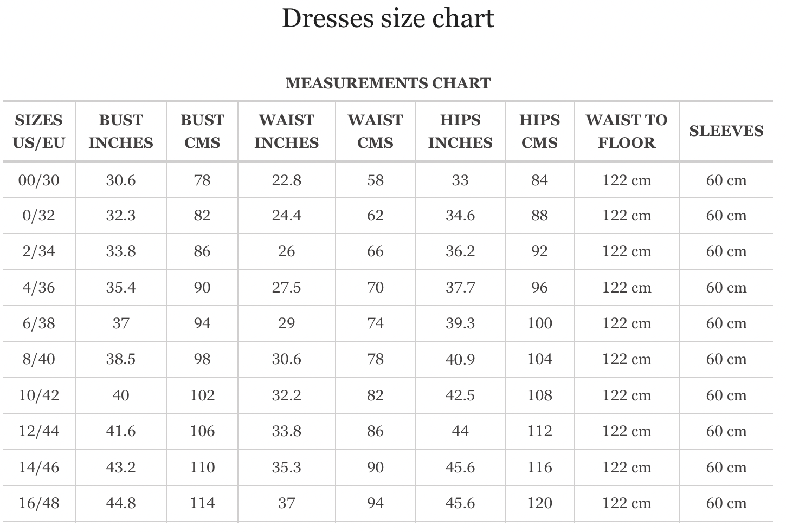Select the "SIZES US/EU" column header
The width and height of the screenshot is (786, 532).
[x=38, y=131]
